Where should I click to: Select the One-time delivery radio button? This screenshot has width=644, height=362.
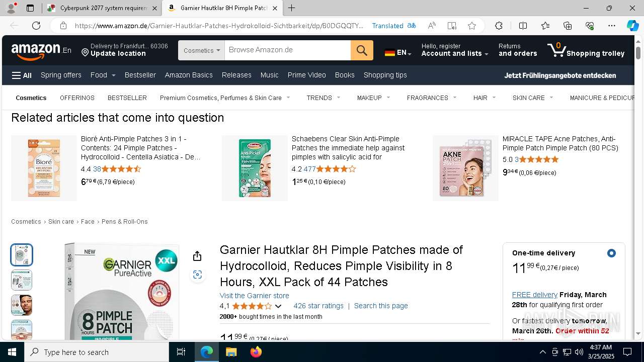coord(611,253)
